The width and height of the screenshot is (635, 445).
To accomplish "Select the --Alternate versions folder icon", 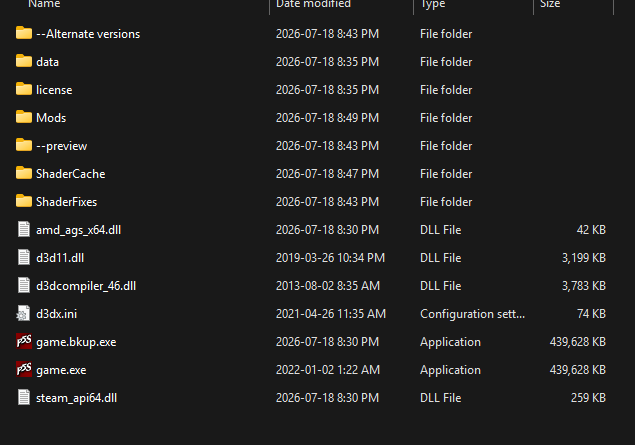I will click(24, 33).
